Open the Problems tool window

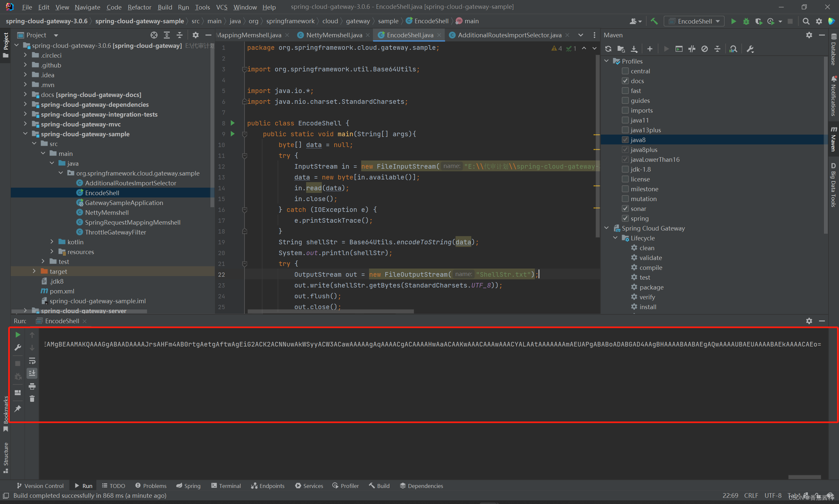[x=151, y=486]
